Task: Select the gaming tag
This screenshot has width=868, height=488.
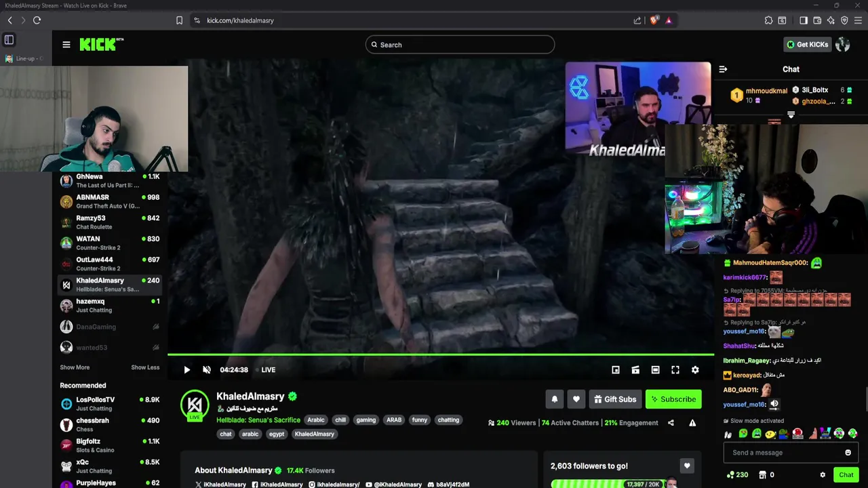Action: click(366, 420)
